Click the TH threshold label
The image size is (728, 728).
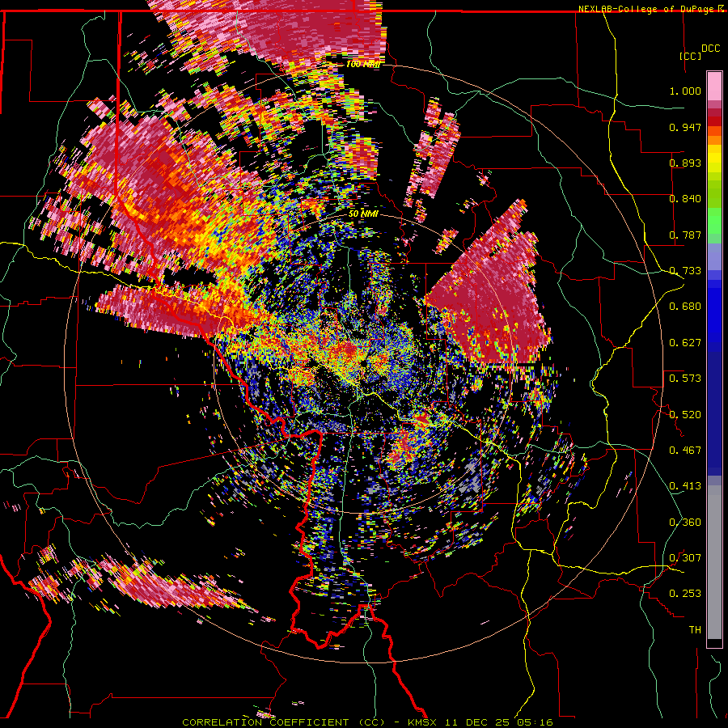coord(695,629)
